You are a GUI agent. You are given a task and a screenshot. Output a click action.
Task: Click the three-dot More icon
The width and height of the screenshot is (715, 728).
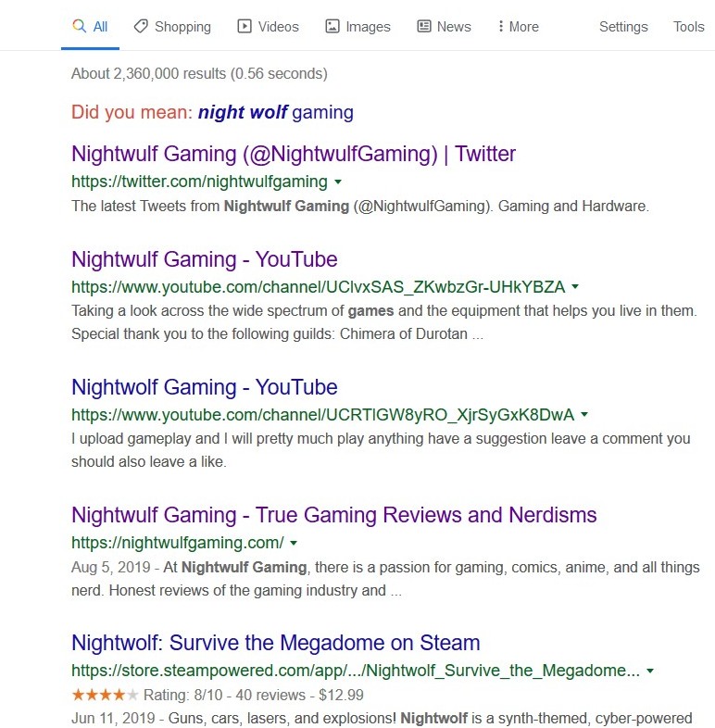[x=500, y=26]
